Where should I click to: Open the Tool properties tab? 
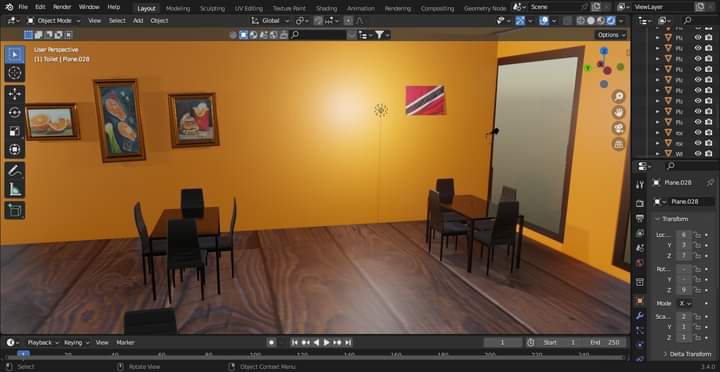click(640, 185)
